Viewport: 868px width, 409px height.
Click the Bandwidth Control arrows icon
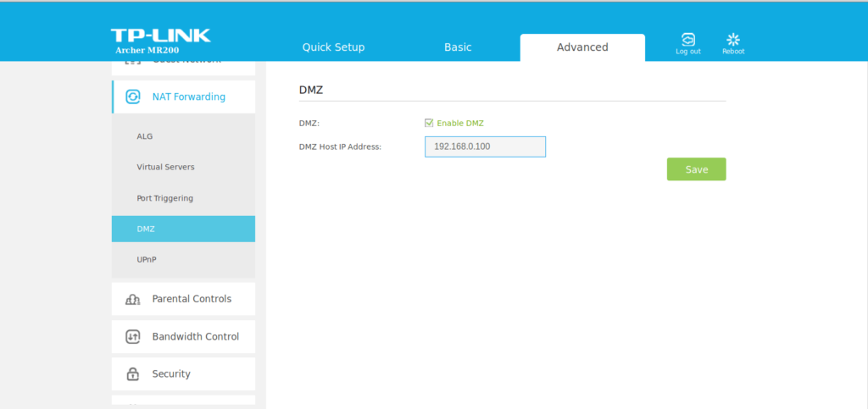coord(133,336)
